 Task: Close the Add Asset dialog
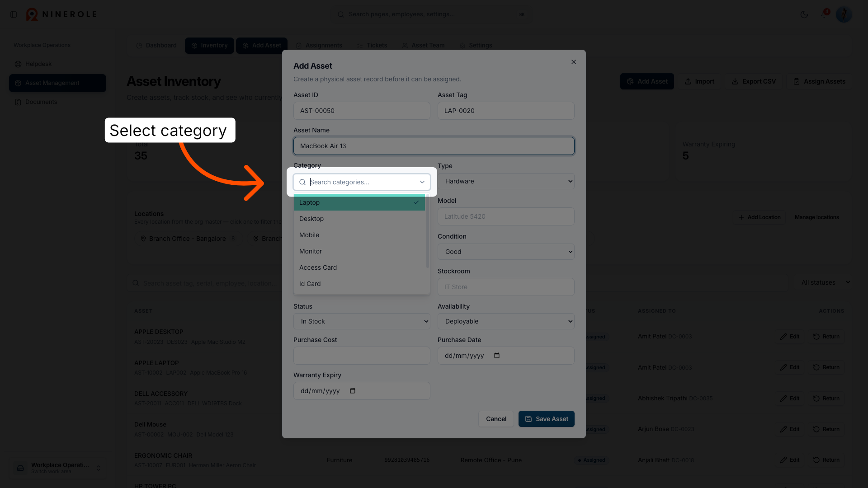pyautogui.click(x=573, y=62)
